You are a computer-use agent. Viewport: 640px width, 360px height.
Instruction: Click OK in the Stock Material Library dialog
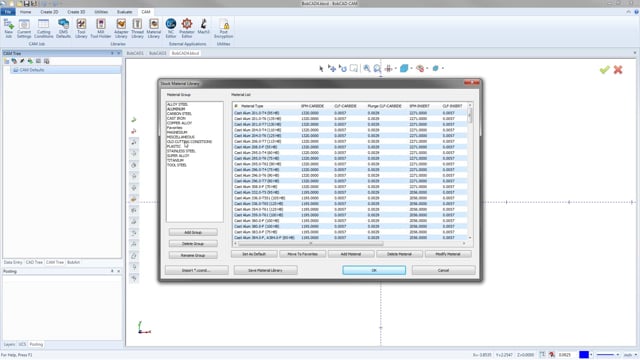click(374, 270)
